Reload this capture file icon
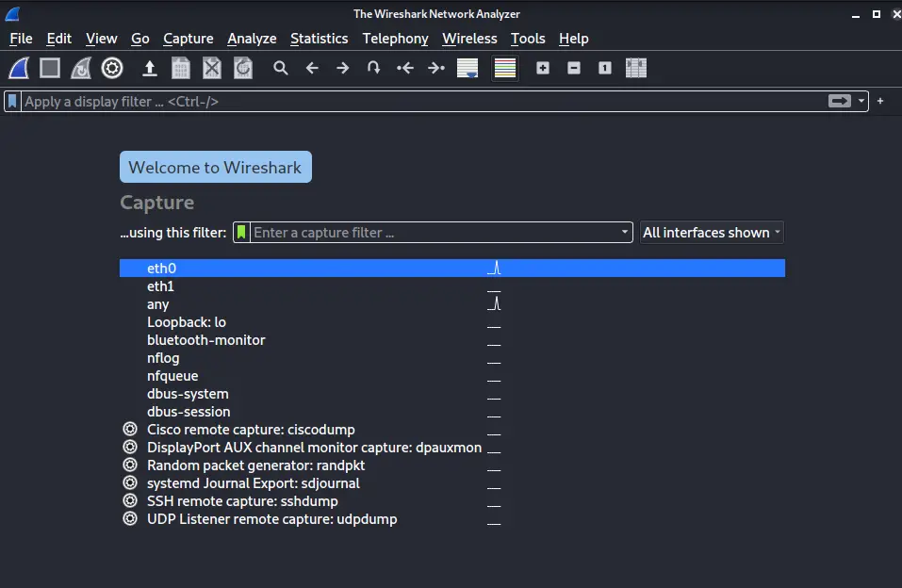The width and height of the screenshot is (902, 588). click(243, 68)
